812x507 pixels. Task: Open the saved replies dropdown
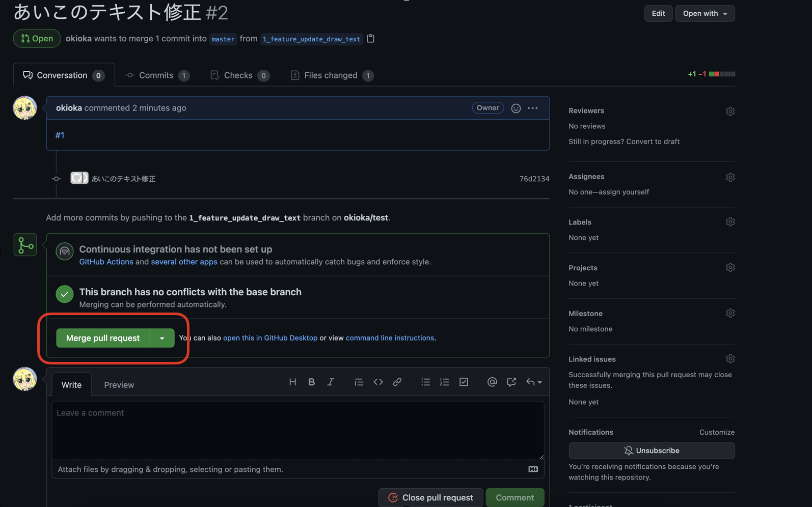tap(534, 382)
